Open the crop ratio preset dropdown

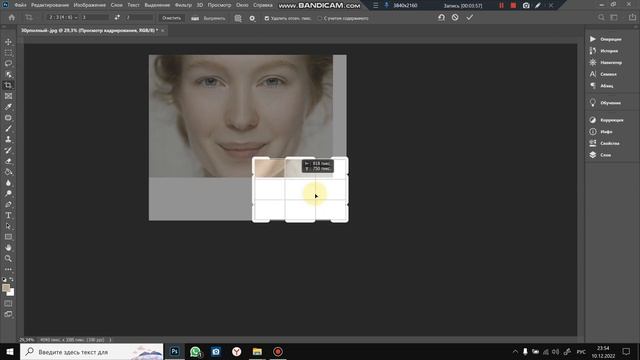63,18
